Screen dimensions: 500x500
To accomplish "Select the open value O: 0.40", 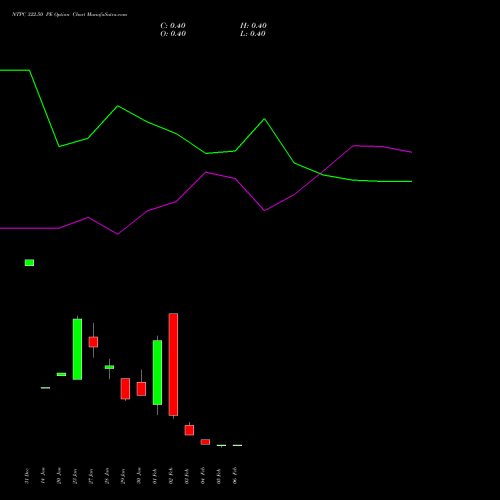I will click(173, 34).
